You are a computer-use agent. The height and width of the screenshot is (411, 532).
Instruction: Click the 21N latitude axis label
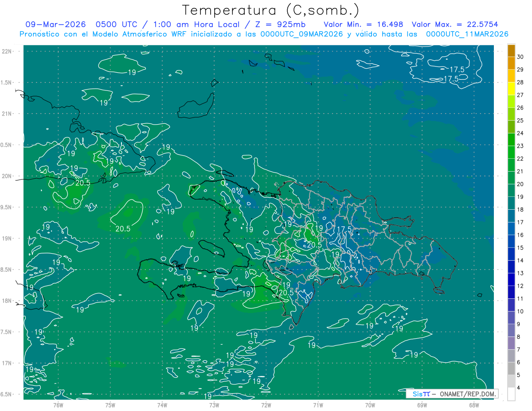7,114
